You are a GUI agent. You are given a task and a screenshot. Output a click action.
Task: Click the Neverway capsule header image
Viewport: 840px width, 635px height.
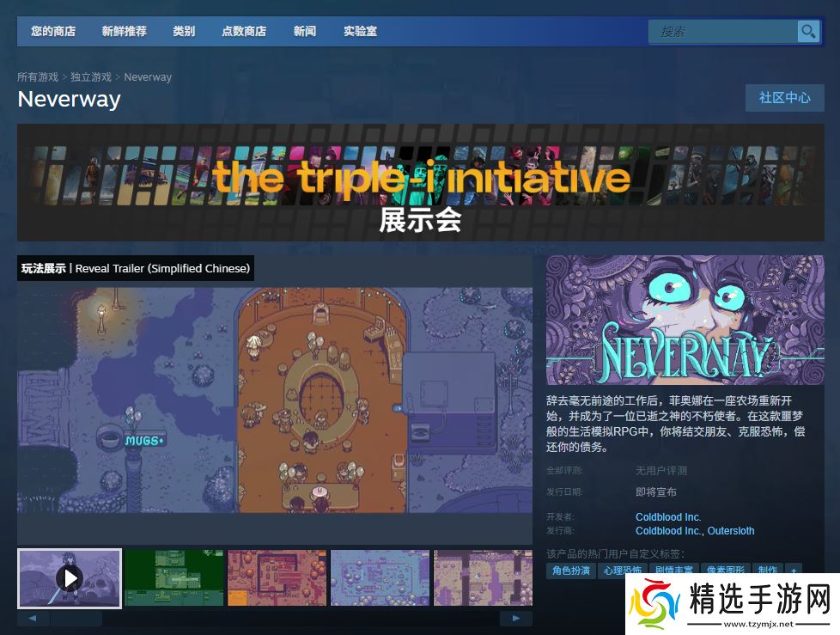pos(685,320)
